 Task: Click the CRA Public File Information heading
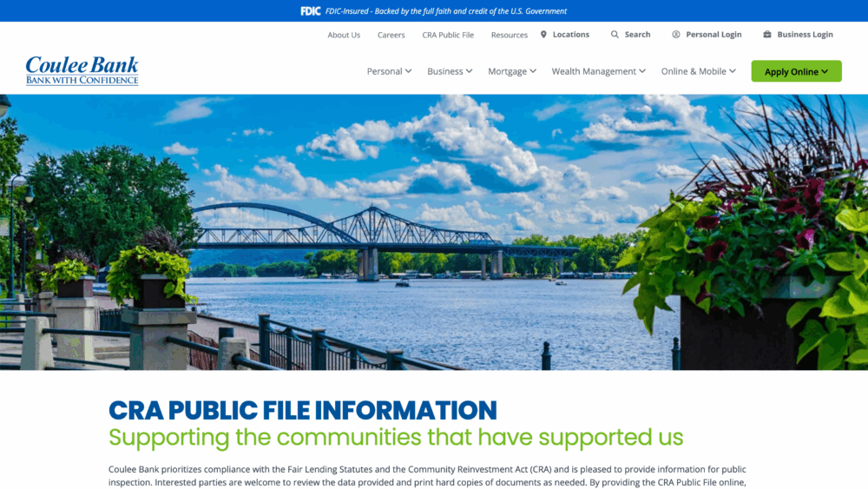click(x=303, y=410)
